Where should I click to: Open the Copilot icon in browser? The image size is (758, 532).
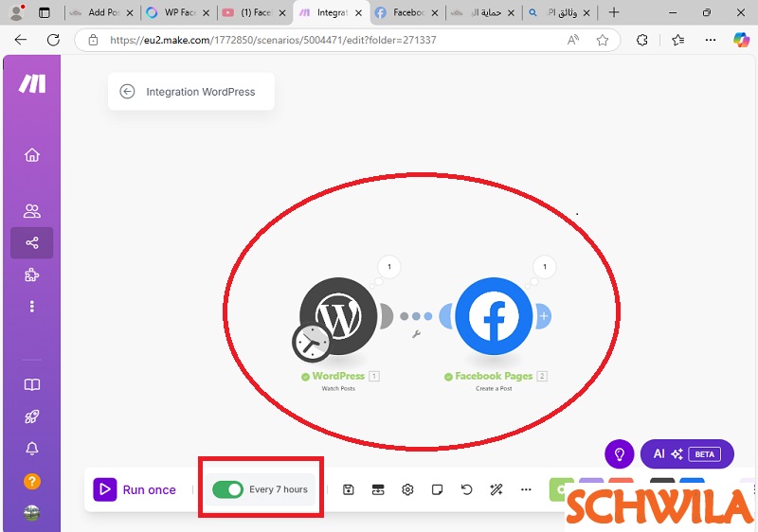(741, 40)
